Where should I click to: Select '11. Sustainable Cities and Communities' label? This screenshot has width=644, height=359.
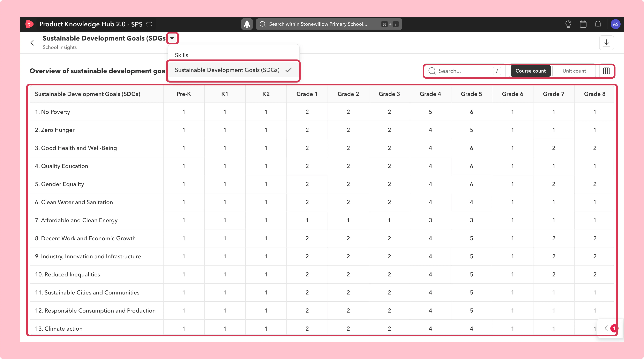(87, 292)
